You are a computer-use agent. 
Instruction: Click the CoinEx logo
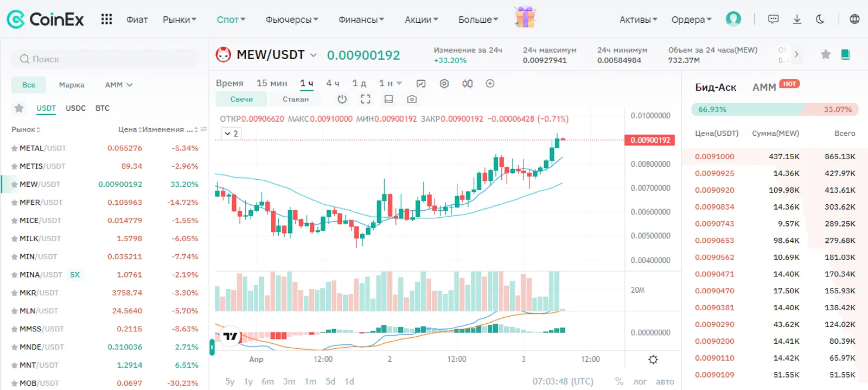click(x=45, y=20)
